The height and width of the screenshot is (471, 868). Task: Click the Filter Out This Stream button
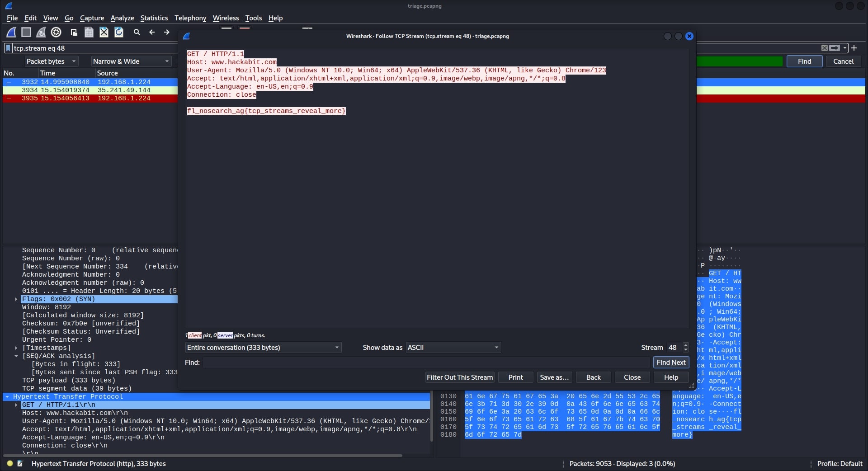(x=459, y=377)
